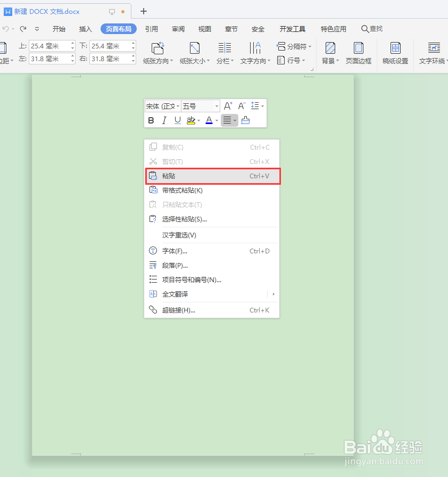448x477 pixels.
Task: Click the new tab plus button
Action: pos(144,11)
